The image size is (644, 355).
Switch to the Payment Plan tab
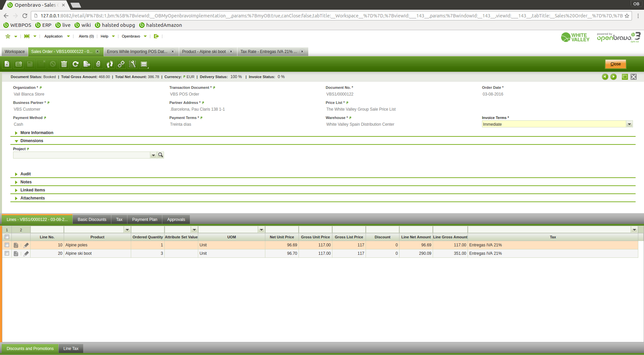pyautogui.click(x=145, y=220)
